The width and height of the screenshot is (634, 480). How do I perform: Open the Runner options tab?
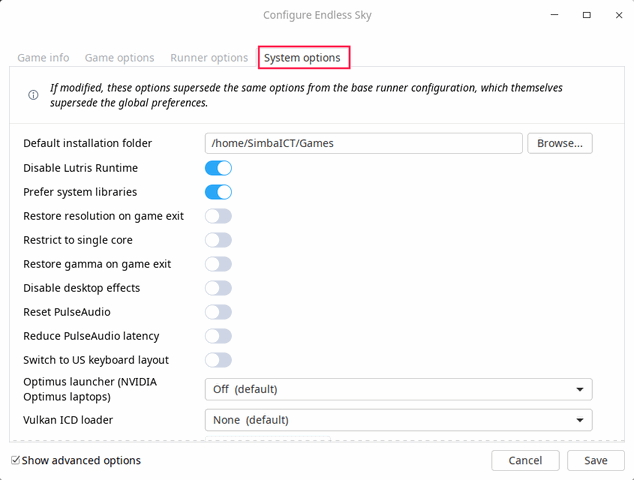209,58
